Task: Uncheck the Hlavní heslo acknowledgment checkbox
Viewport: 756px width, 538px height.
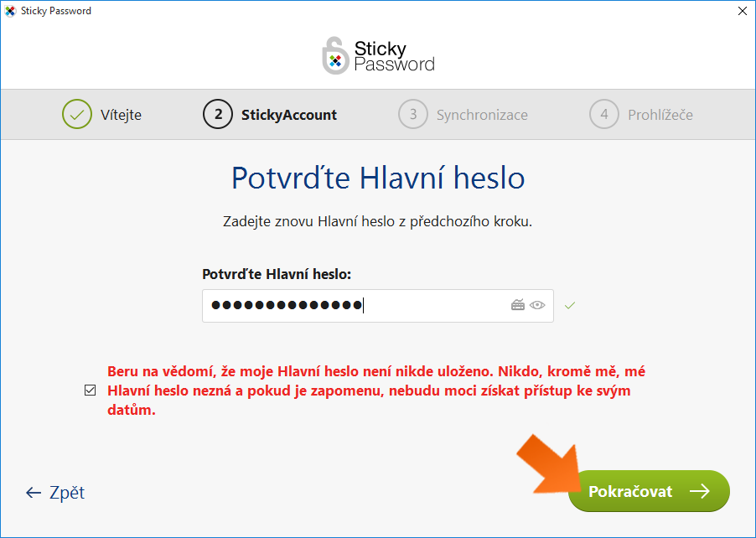Action: click(91, 390)
